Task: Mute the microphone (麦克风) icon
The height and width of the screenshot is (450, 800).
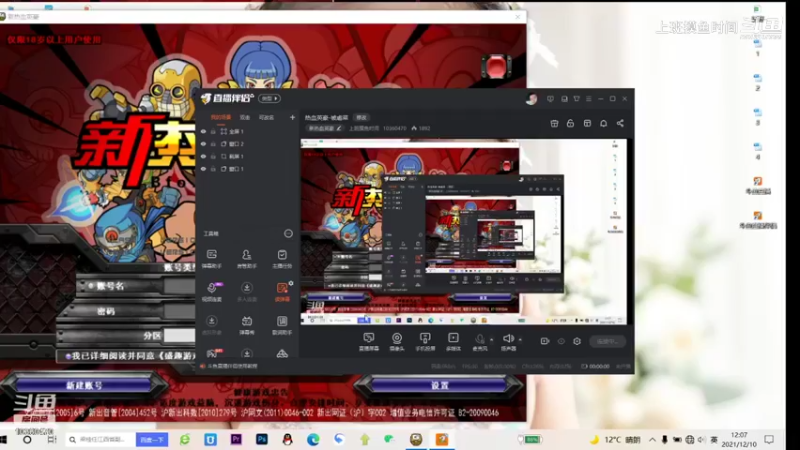Action: point(480,340)
